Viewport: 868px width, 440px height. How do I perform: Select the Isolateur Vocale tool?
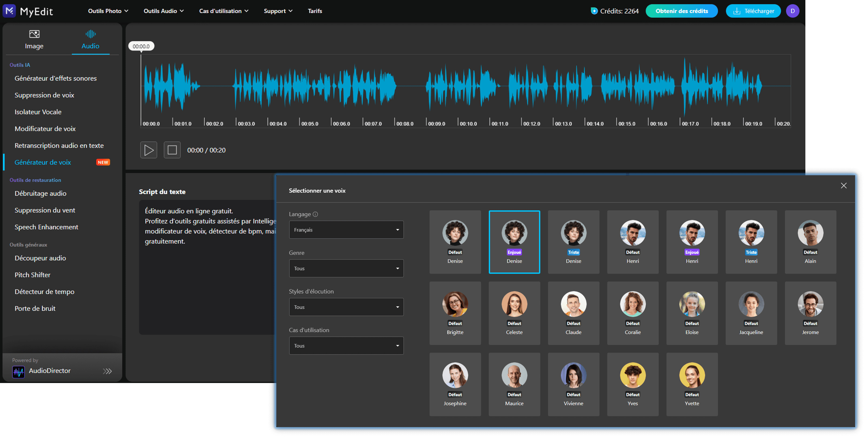point(38,112)
